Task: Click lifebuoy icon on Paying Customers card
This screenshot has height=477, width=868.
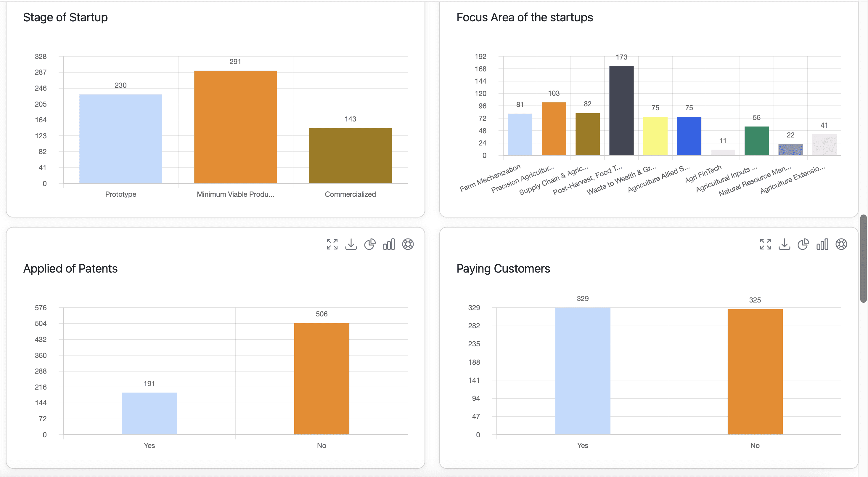Action: (841, 244)
